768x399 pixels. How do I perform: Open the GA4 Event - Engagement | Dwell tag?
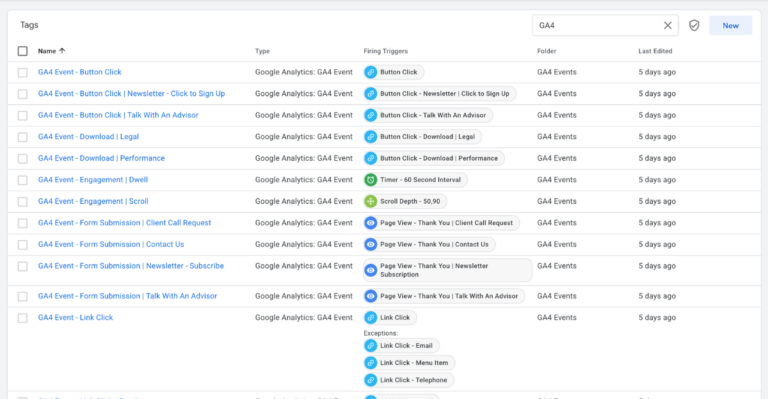pos(93,180)
